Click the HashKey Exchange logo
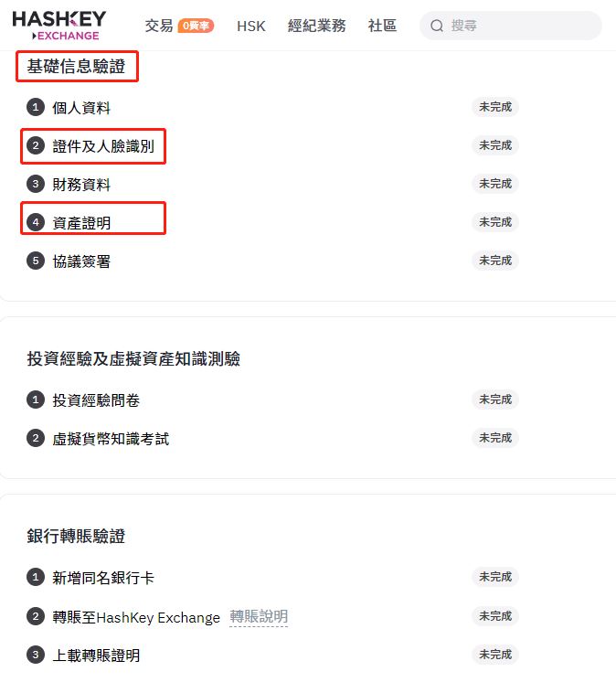The height and width of the screenshot is (682, 616). coord(58,25)
